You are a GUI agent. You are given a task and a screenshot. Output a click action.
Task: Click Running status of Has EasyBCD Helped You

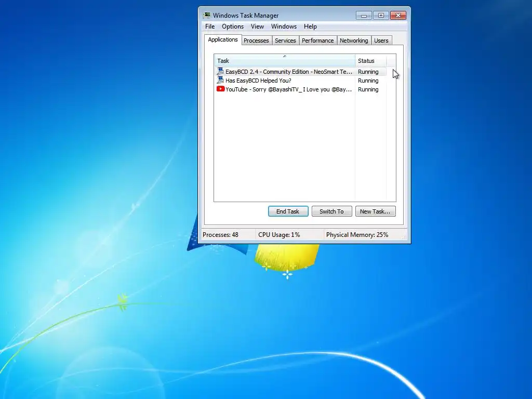tap(368, 81)
